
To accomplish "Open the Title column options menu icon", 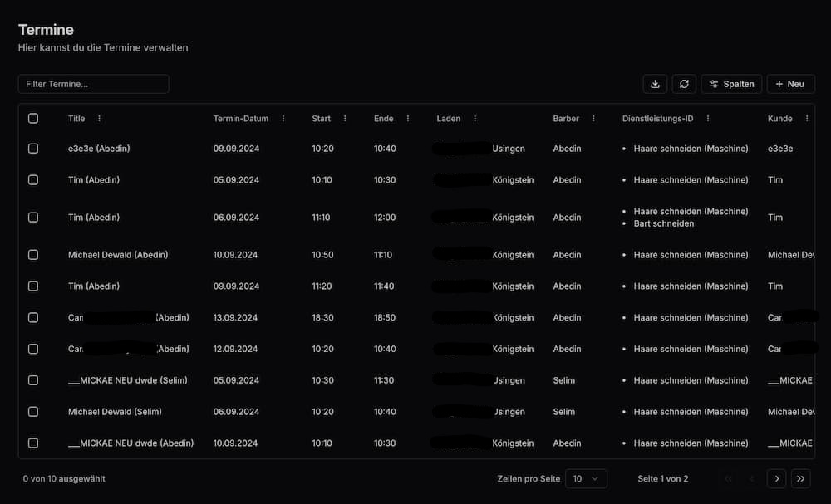I will click(100, 119).
